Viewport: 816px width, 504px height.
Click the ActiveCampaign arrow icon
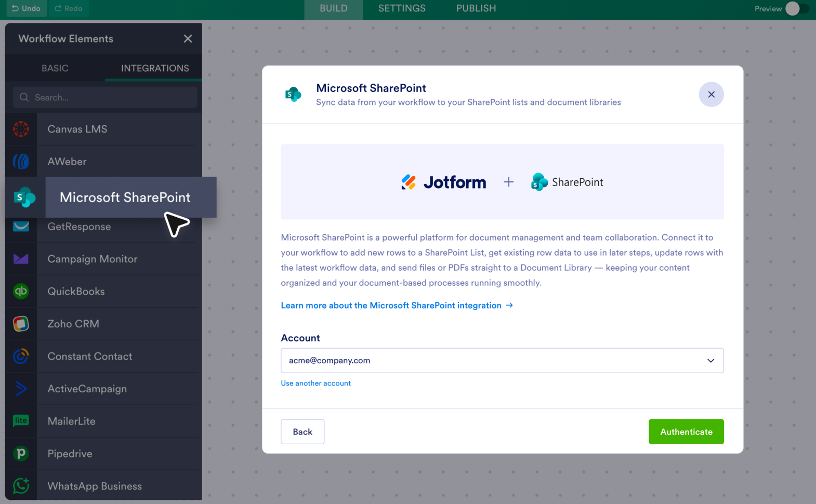tap(21, 389)
